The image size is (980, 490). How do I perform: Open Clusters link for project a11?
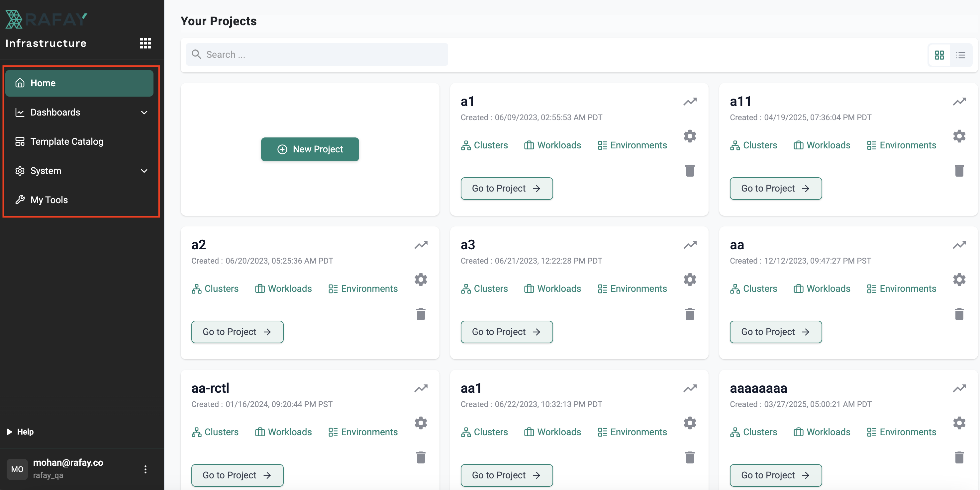click(754, 145)
